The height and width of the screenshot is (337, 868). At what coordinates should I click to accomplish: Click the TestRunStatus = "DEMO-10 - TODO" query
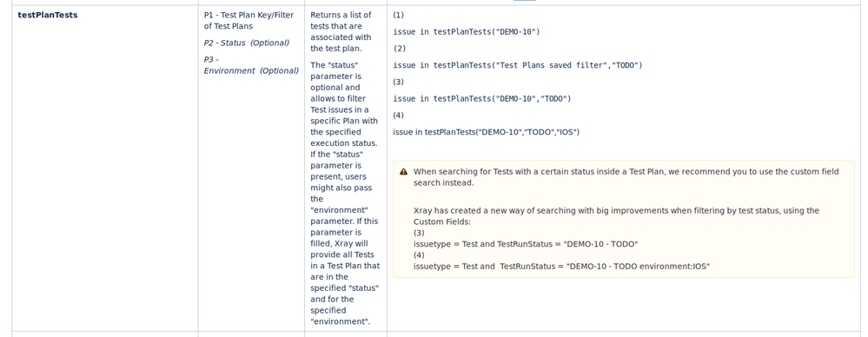[526, 244]
